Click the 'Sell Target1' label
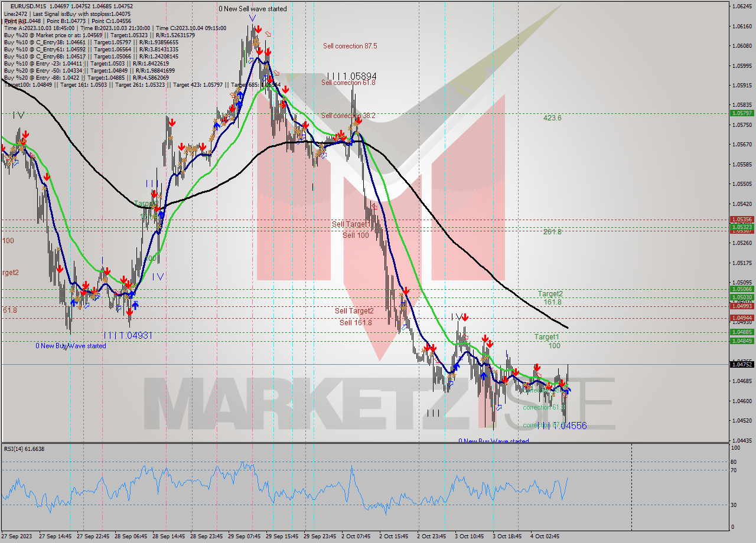Viewport: 756px width, 543px height. (351, 224)
